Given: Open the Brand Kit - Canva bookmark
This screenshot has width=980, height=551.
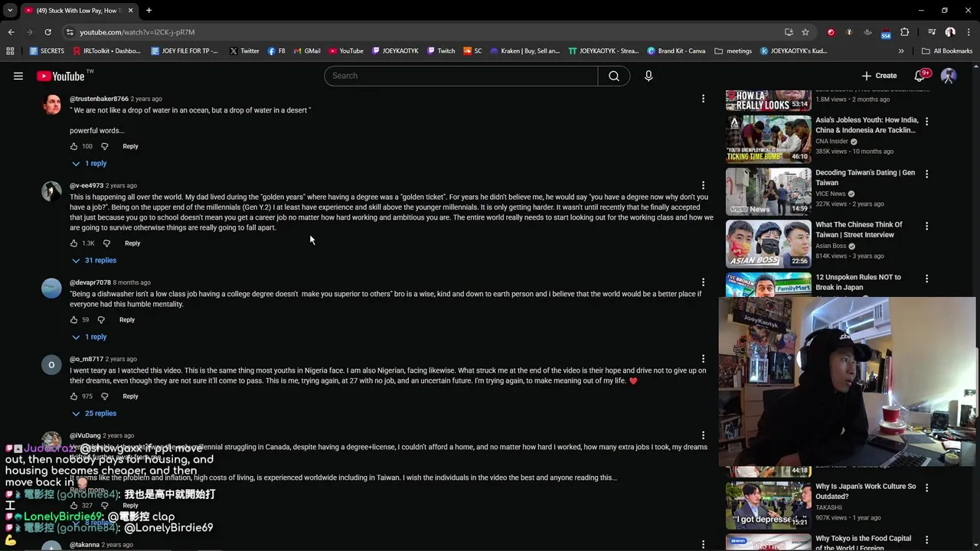Looking at the screenshot, I should click(x=676, y=51).
